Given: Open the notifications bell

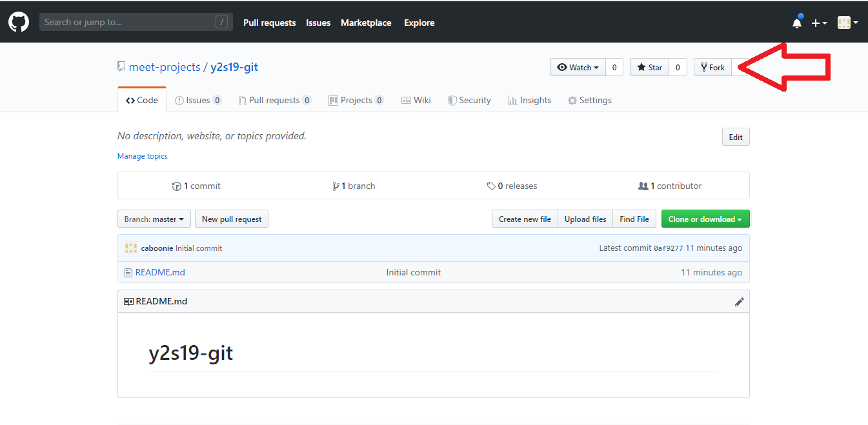Looking at the screenshot, I should pyautogui.click(x=797, y=23).
